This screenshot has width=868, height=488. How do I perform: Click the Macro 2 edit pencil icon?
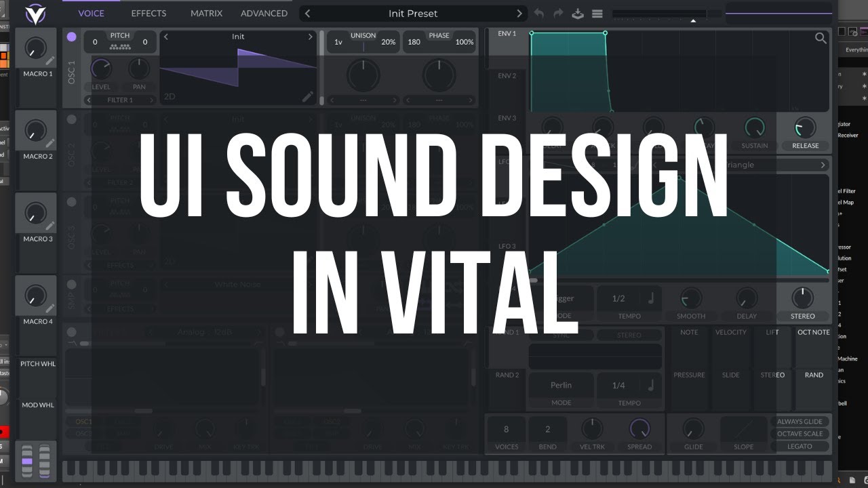(x=50, y=144)
